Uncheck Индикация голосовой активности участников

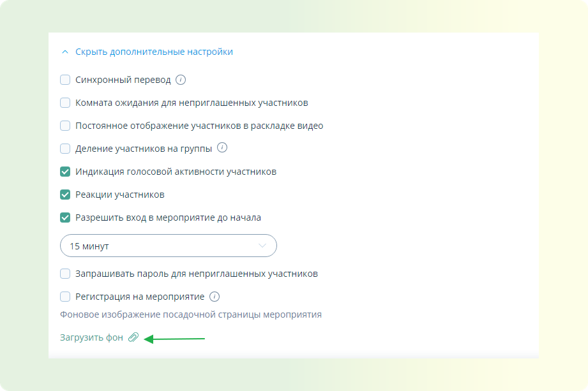(x=65, y=172)
